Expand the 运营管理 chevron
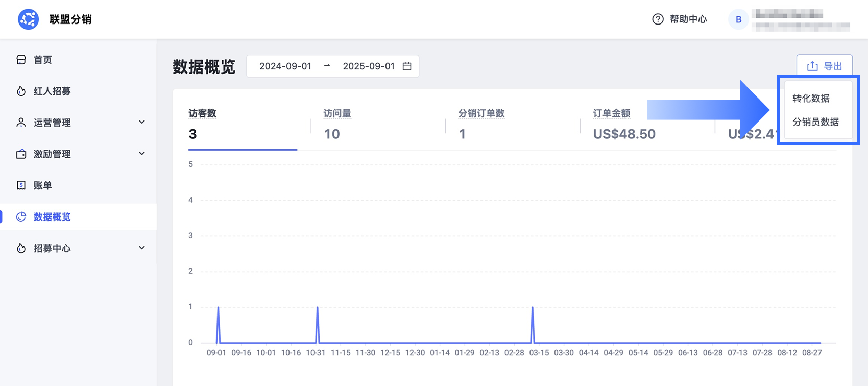This screenshot has width=868, height=386. coord(142,122)
